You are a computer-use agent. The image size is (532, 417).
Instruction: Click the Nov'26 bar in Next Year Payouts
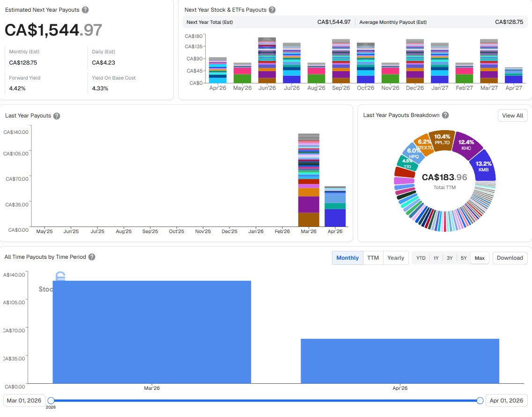click(390, 73)
